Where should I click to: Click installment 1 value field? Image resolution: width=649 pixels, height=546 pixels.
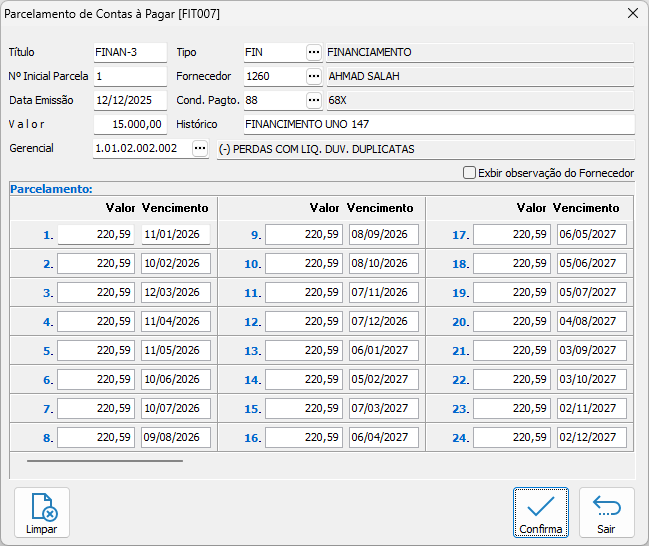pos(96,235)
